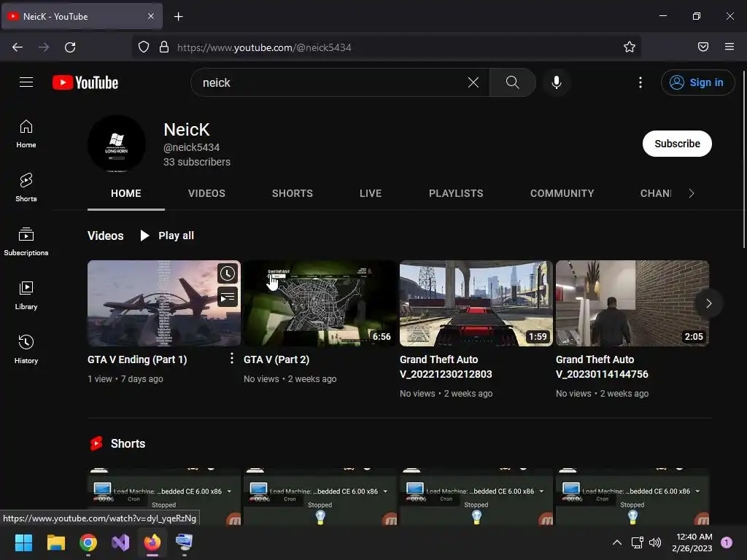Click the magnifier search button
The image size is (747, 560).
coord(513,82)
